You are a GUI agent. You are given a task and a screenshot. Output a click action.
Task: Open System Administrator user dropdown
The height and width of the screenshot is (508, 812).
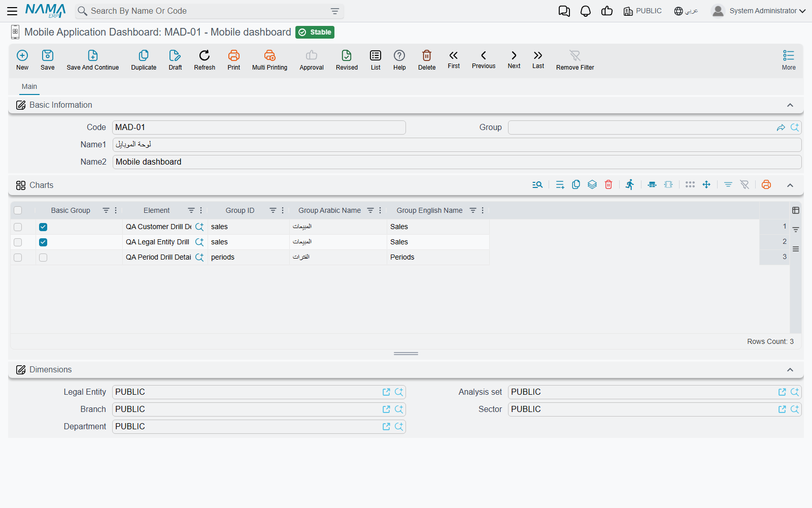[759, 11]
